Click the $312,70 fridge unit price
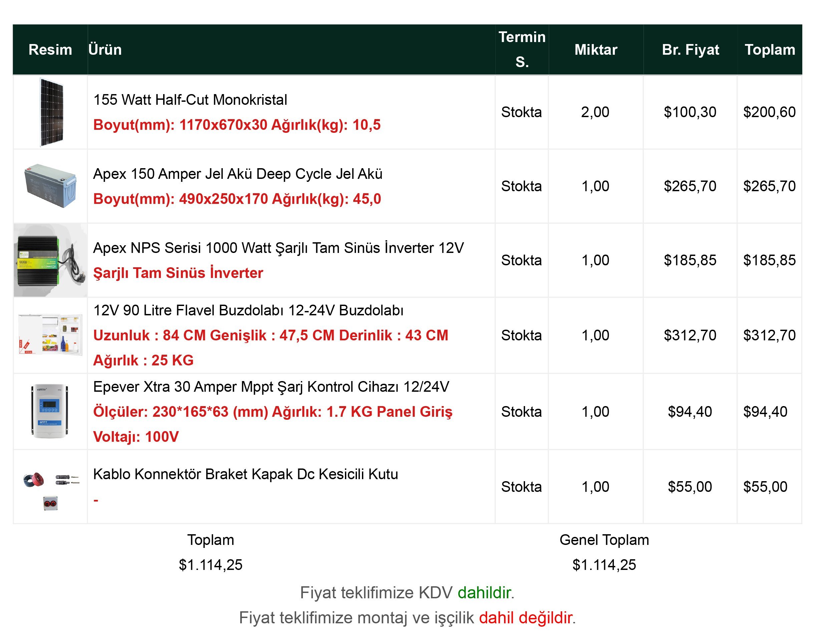This screenshot has height=644, width=821. coord(690,335)
